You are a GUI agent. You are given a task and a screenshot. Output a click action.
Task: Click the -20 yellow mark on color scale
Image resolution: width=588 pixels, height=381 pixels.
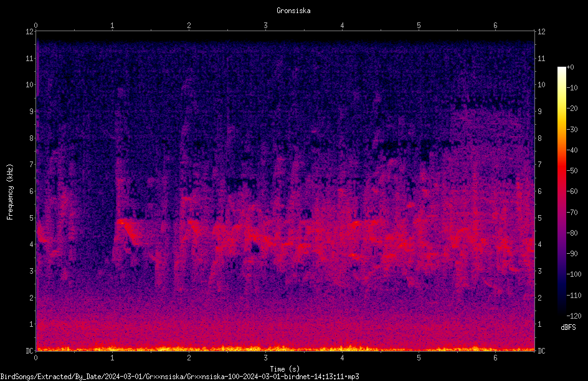coord(572,109)
